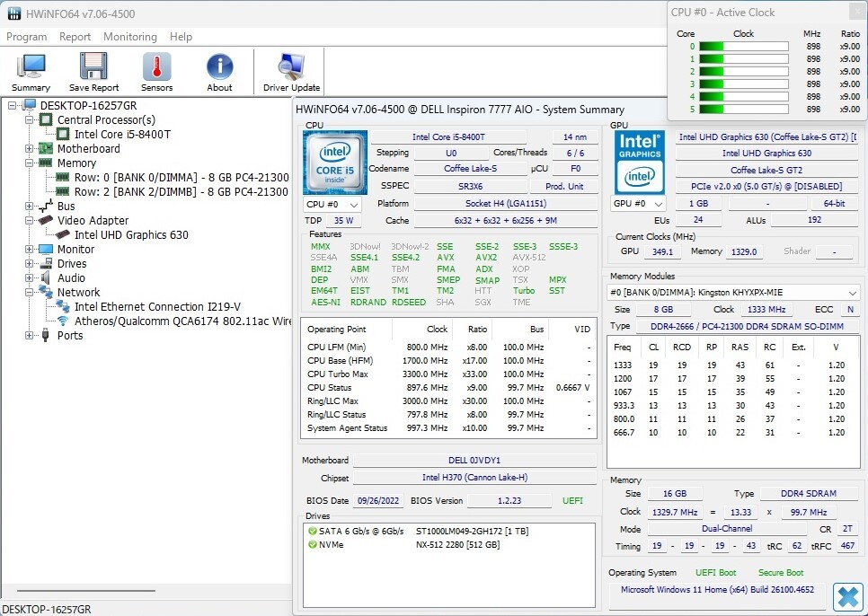Open the GPU #0 selector dropdown
This screenshot has width=868, height=616.
click(638, 204)
